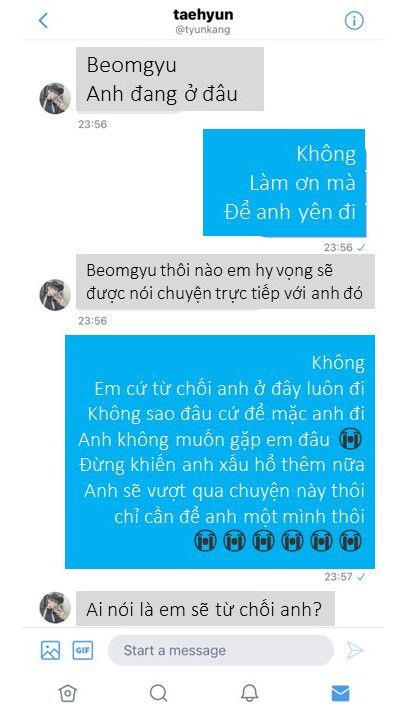Tap avatar beside the Anh đang ở đâu message
This screenshot has width=415, height=720.
pos(55,98)
